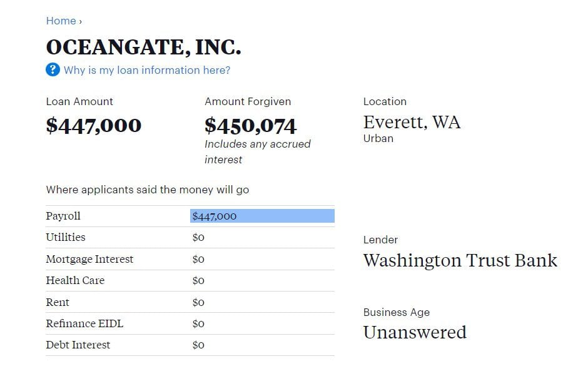
Task: Click the blue Payroll amount bar
Action: tap(262, 216)
